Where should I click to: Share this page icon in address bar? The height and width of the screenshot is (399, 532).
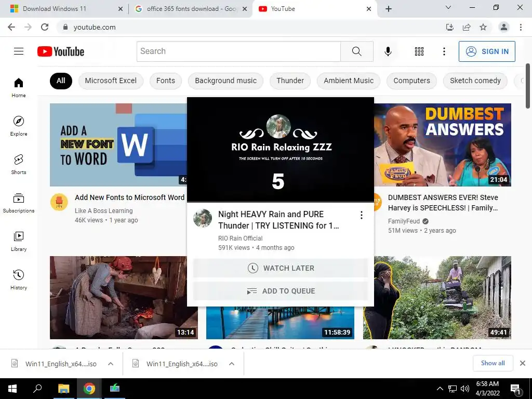click(467, 27)
